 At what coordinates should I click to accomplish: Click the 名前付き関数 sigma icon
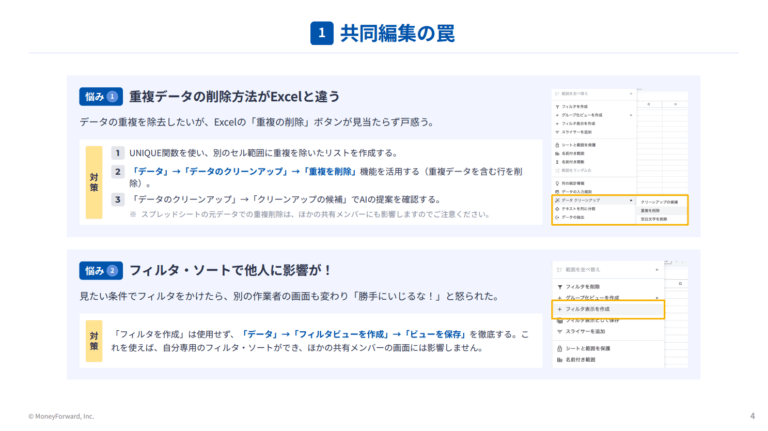[557, 162]
